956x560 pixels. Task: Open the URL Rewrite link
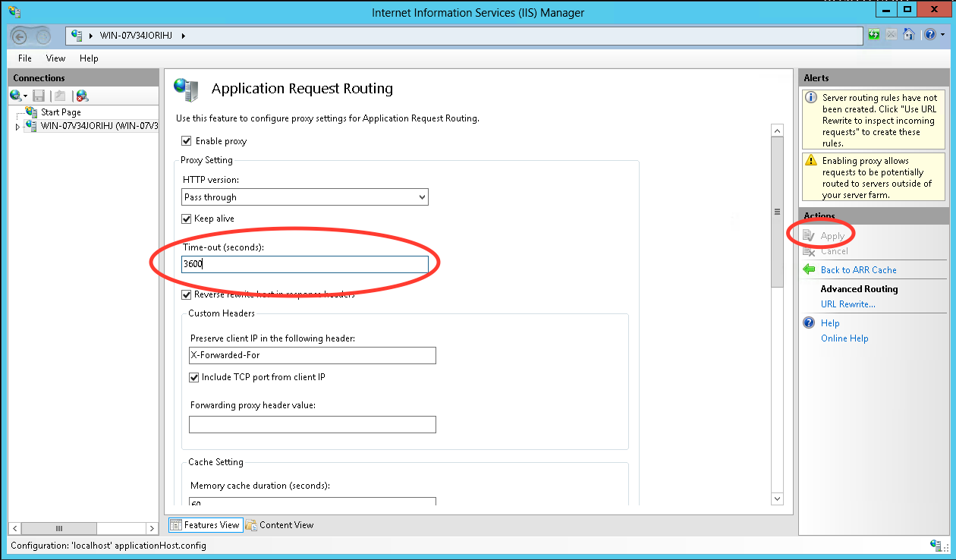[848, 304]
